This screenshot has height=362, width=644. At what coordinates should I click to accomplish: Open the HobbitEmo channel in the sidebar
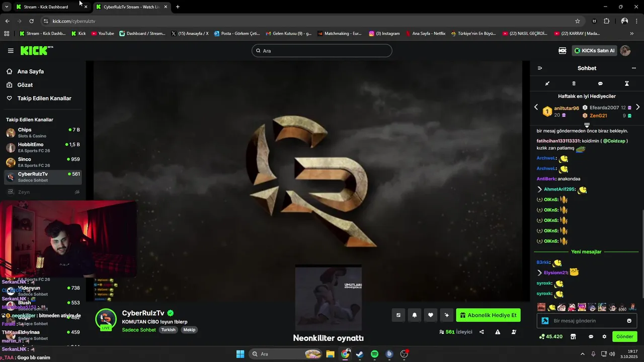(43, 147)
